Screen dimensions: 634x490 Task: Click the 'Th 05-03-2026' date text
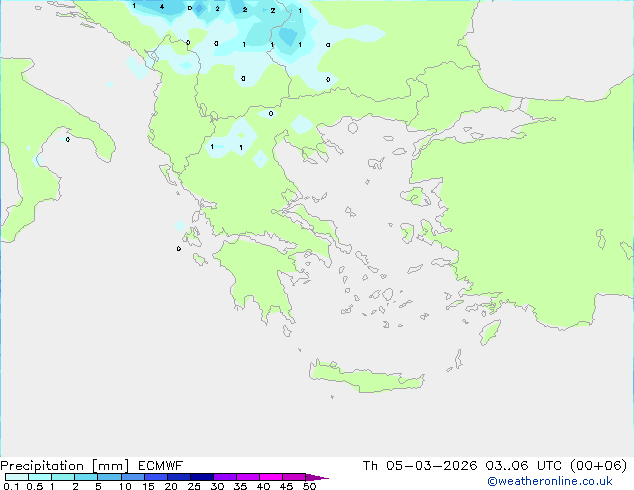pos(420,465)
